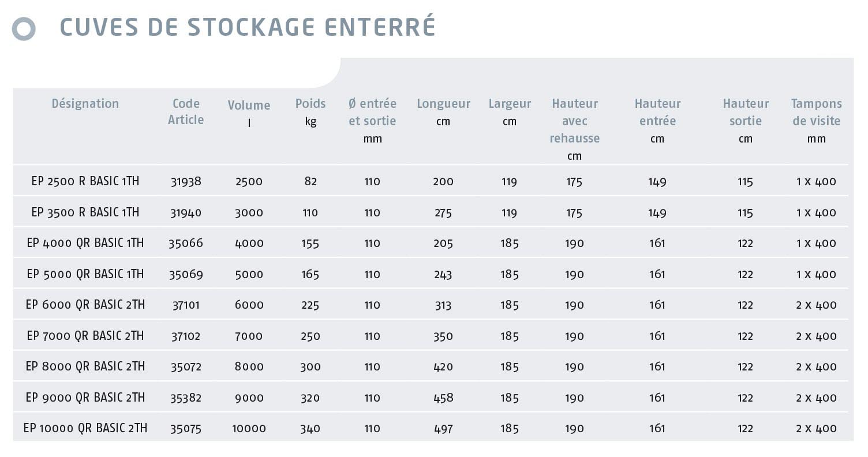Select the EP 2500 R BASIC 1TH row
Screen dimensions: 868x457
tap(85, 181)
